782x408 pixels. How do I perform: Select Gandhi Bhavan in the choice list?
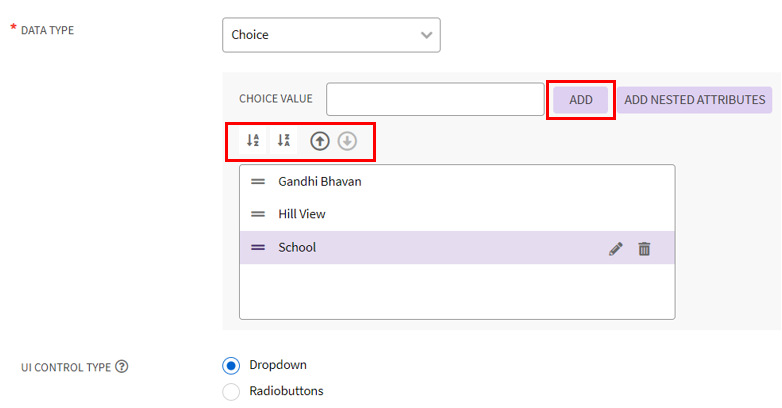click(x=320, y=182)
